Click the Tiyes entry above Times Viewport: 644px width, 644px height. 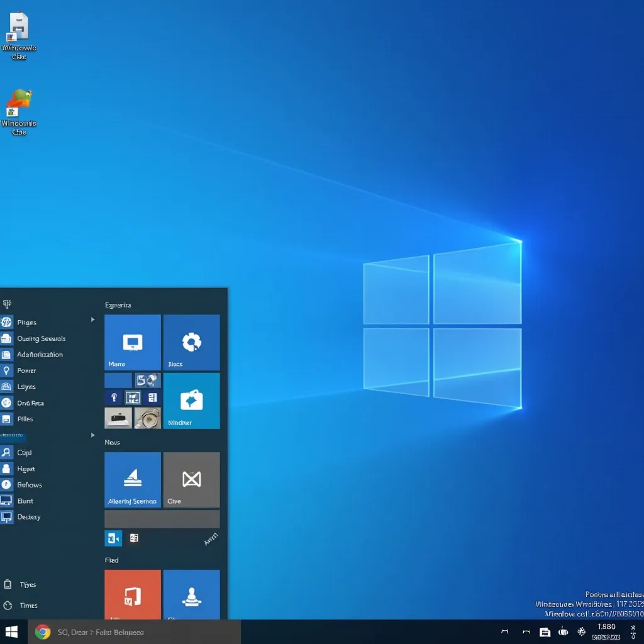28,585
